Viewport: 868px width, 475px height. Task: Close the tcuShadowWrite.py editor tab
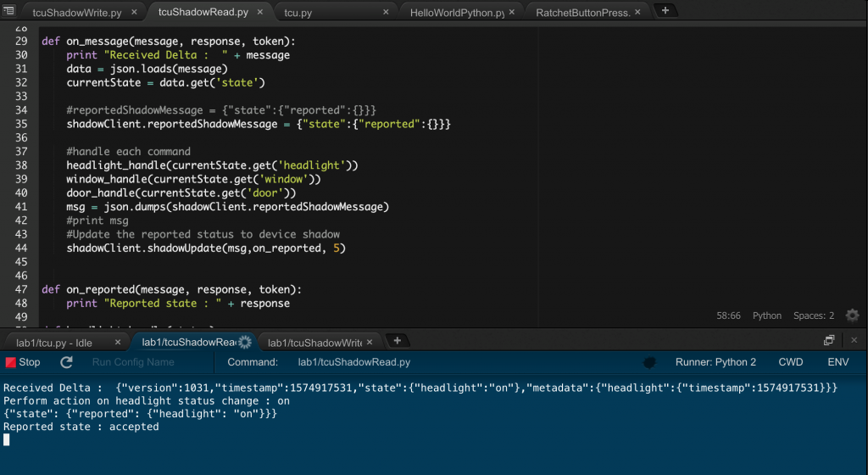[134, 12]
